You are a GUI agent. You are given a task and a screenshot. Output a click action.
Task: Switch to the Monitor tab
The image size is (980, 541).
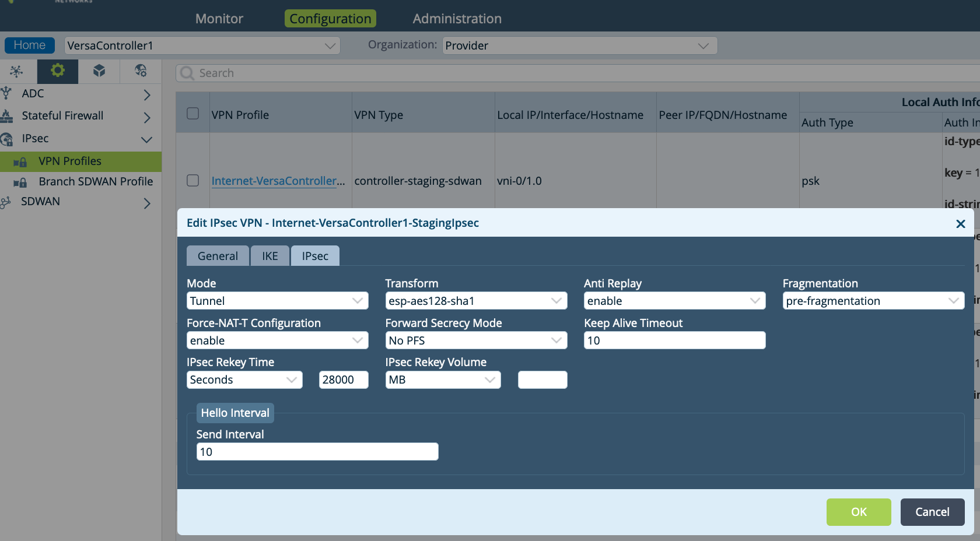click(x=219, y=19)
